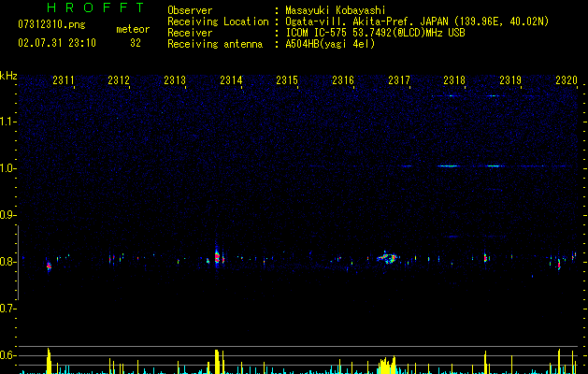
Task: Click the 2312 time marker
Action: (119, 79)
